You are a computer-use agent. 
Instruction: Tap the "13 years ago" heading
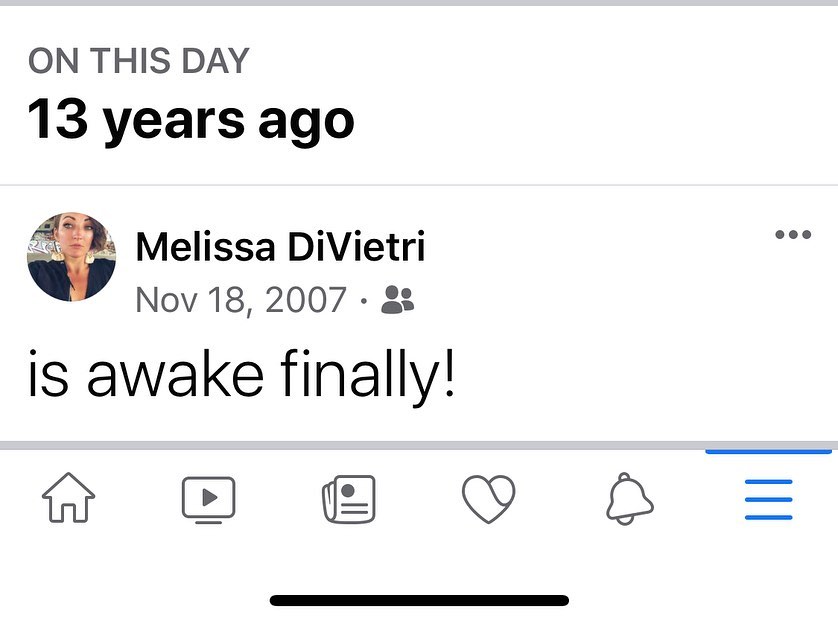tap(190, 120)
